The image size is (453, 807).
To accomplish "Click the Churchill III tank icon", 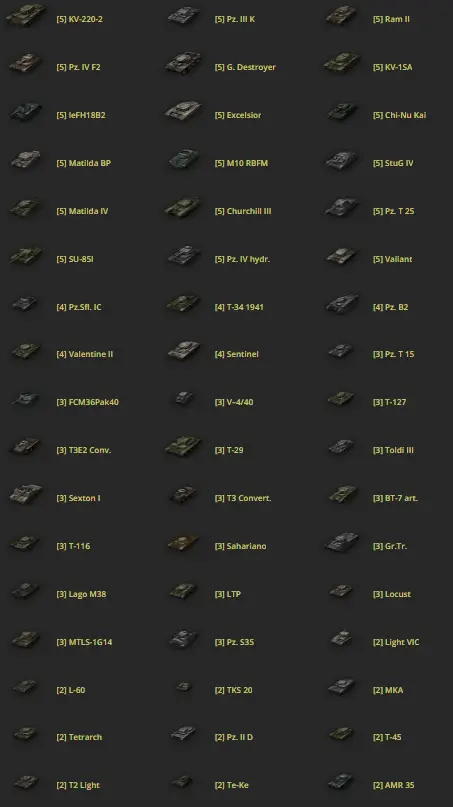I will [x=183, y=207].
